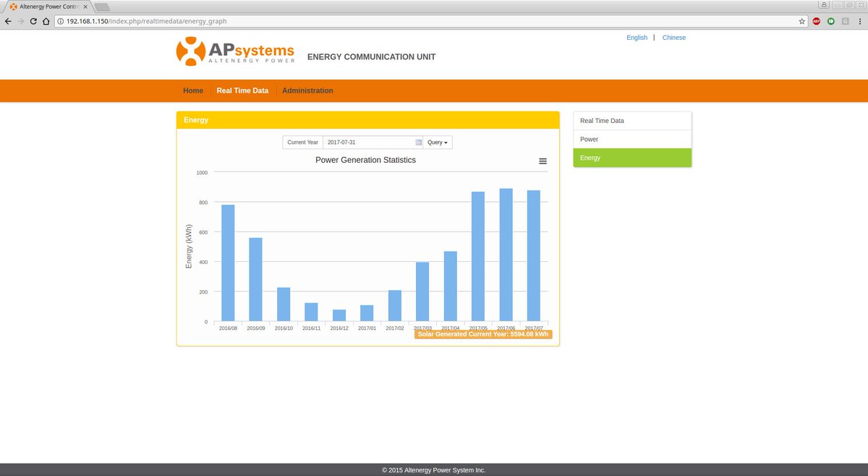This screenshot has width=868, height=476.
Task: Click the Energy (kWh) axis label
Action: coord(190,247)
